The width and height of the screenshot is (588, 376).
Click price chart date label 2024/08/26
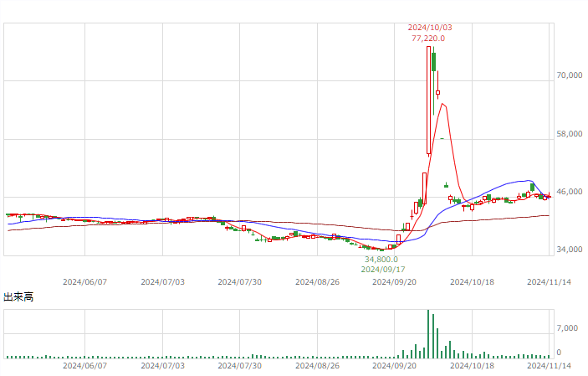tap(317, 281)
